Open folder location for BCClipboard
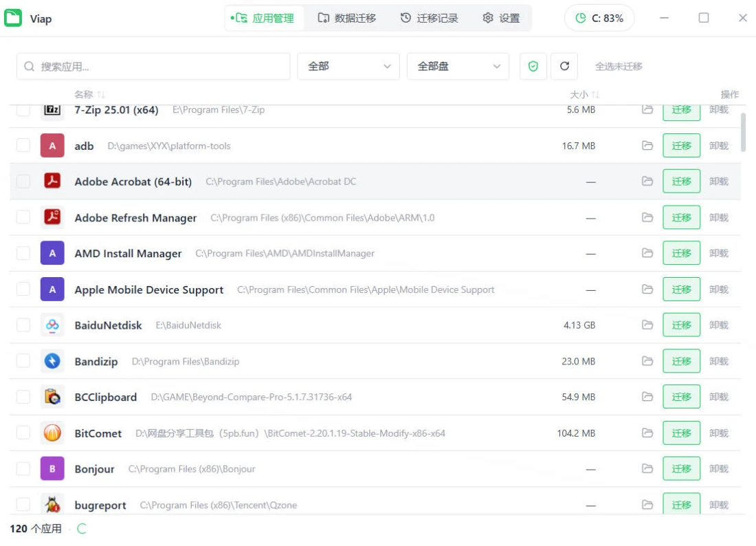Image resolution: width=756 pixels, height=546 pixels. [x=647, y=397]
